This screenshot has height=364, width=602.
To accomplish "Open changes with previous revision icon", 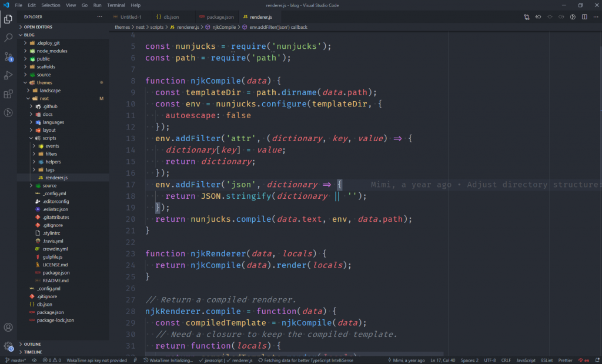I will [x=539, y=17].
